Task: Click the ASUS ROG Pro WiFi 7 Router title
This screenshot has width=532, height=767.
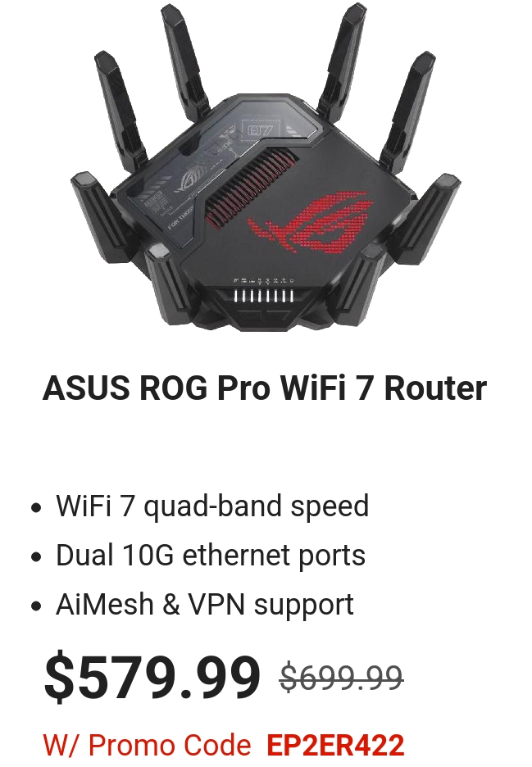Action: point(265,388)
